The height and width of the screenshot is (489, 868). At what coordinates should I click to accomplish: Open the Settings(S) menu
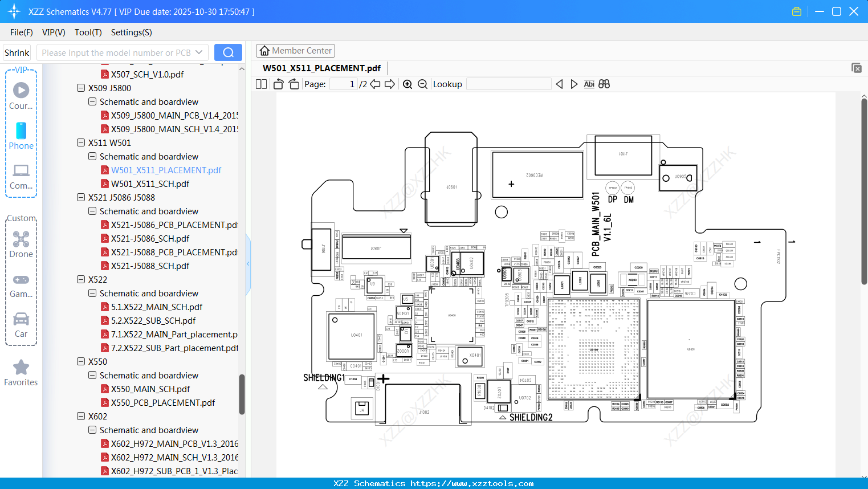[x=132, y=32]
